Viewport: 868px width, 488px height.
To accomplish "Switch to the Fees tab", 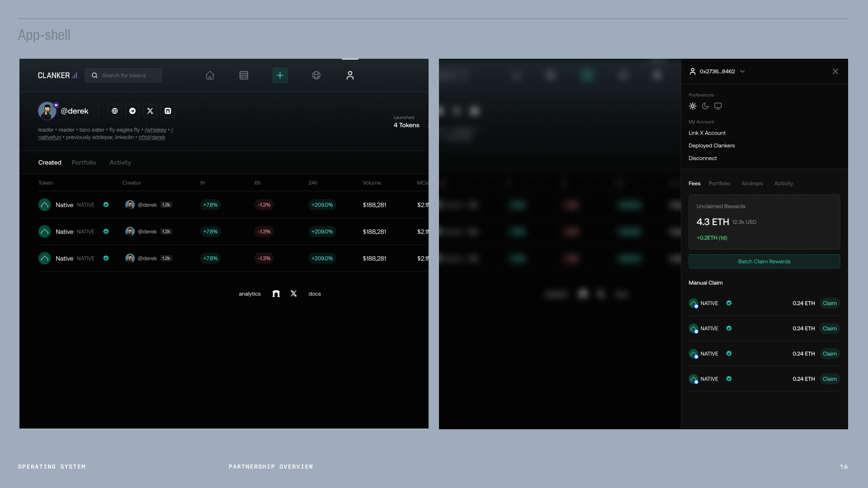I will [694, 183].
